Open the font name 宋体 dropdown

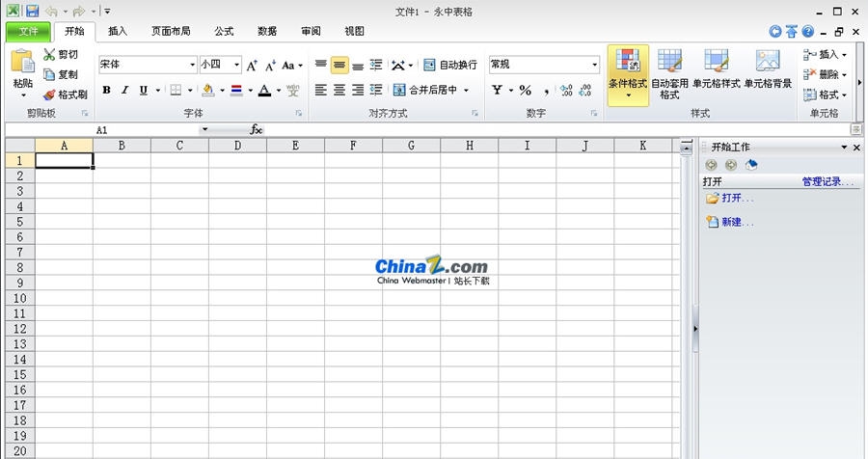click(192, 65)
